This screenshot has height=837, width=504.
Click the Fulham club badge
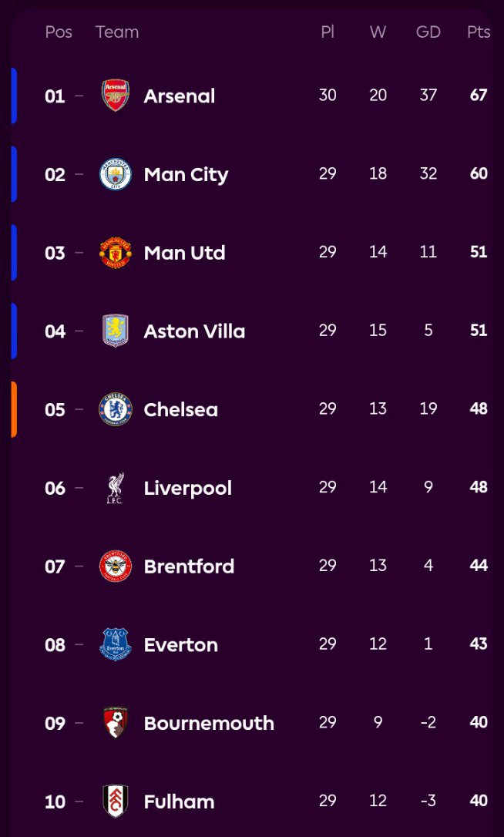tap(116, 802)
